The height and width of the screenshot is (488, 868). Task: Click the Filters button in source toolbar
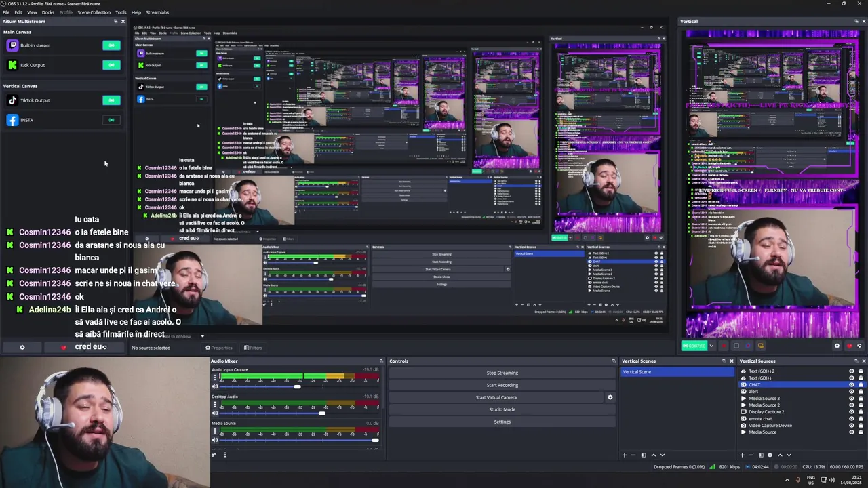(253, 348)
